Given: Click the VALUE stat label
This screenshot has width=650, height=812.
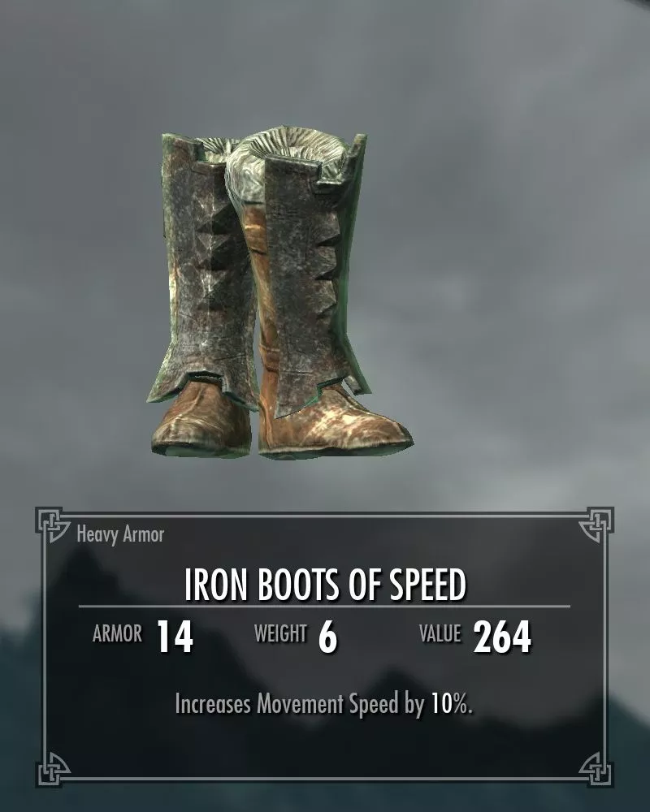Looking at the screenshot, I should tap(440, 633).
